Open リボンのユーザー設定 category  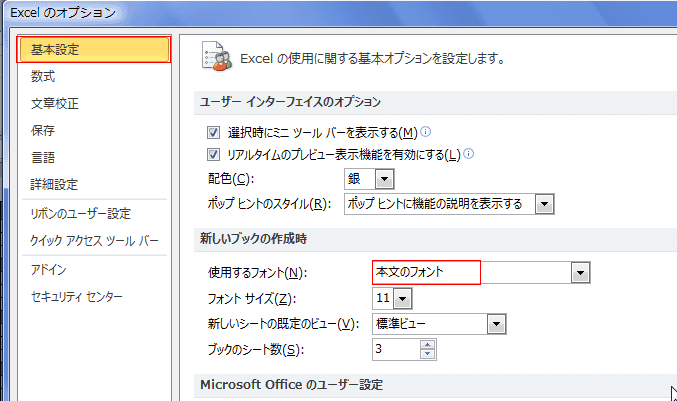[80, 214]
